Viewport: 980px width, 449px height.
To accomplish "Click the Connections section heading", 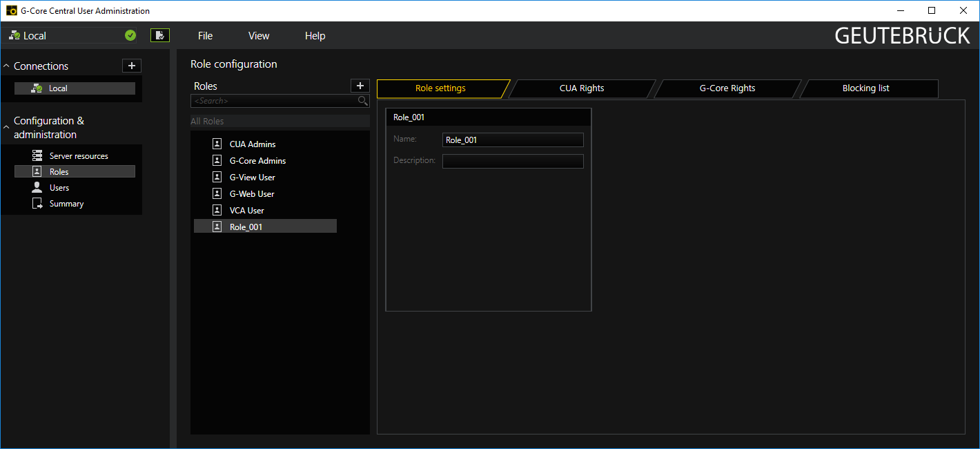I will tap(41, 66).
